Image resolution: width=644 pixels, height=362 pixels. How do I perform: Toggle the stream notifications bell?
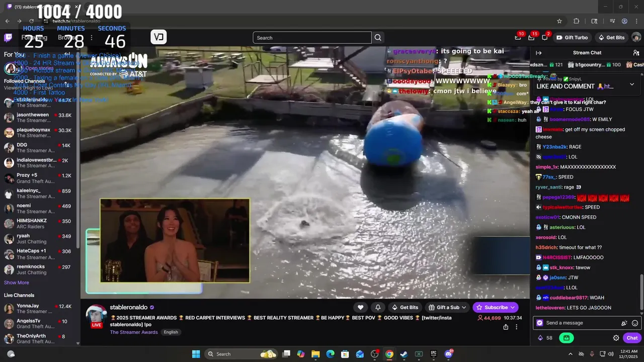click(x=378, y=307)
